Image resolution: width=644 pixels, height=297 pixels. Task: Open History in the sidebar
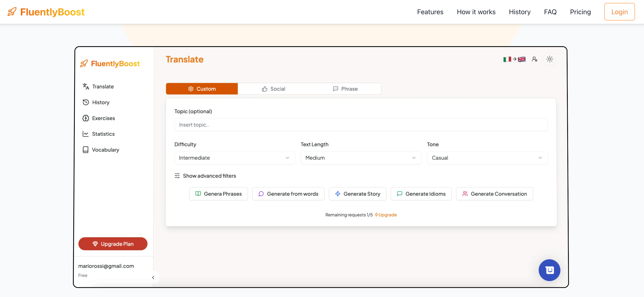(100, 102)
